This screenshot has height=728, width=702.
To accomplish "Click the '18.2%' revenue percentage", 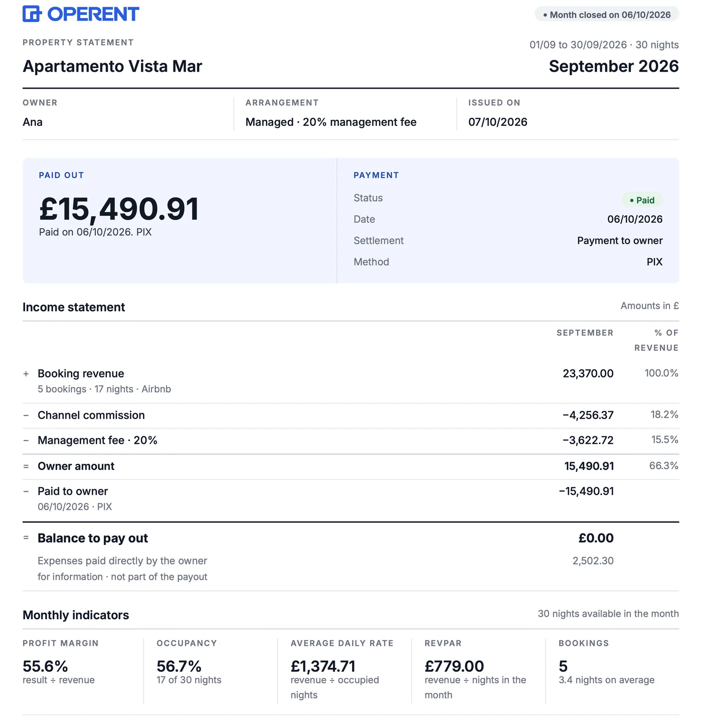I will 664,415.
